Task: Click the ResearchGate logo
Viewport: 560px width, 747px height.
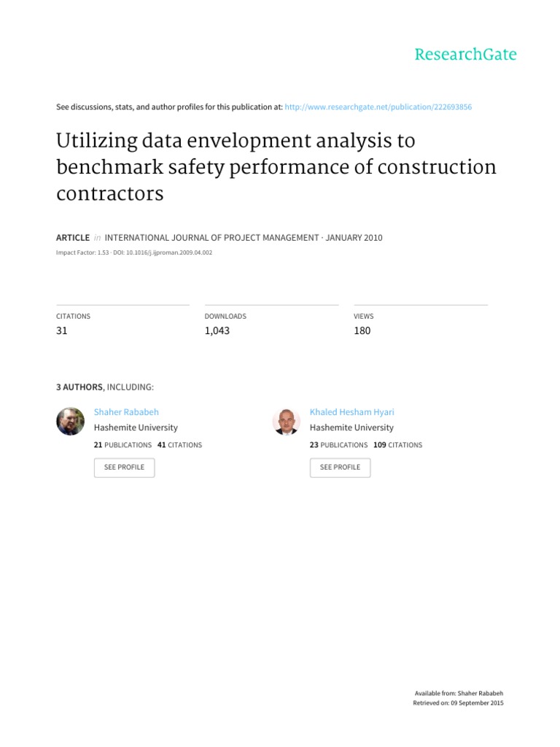Action: click(x=465, y=54)
